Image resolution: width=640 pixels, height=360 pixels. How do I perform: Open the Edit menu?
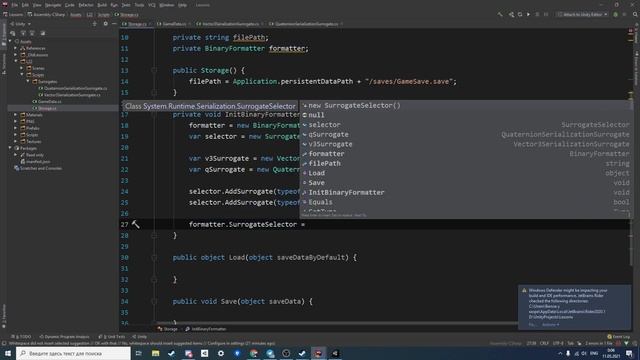coord(25,5)
